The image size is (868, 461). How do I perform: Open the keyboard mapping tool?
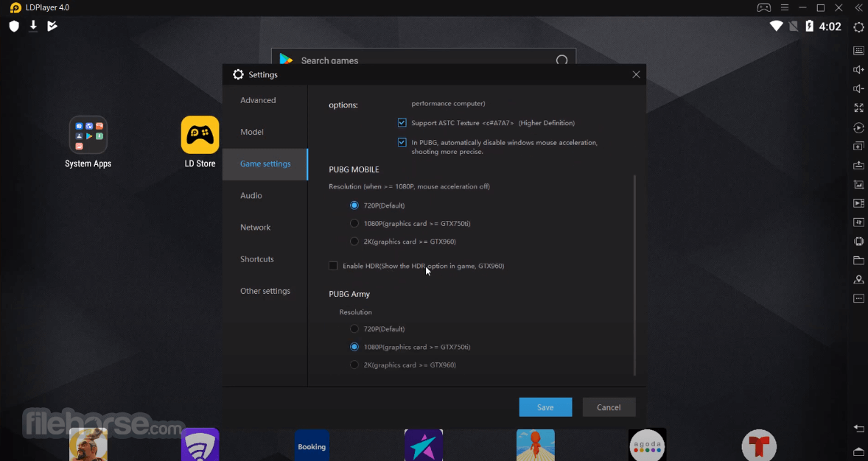(x=858, y=50)
